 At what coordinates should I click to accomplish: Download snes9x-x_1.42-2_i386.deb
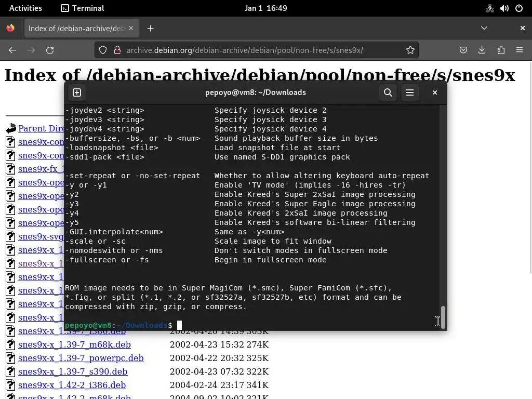[x=72, y=385]
